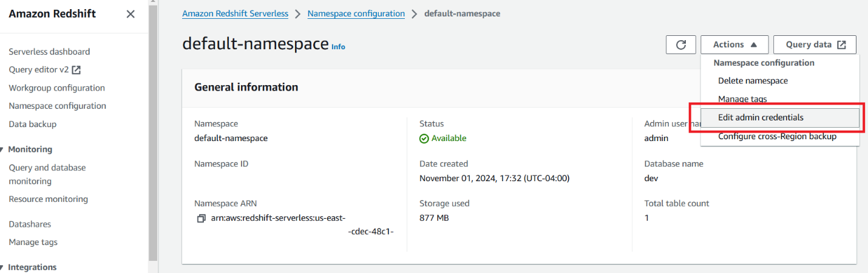Close the Amazon Redshift side navigation

coord(131,14)
